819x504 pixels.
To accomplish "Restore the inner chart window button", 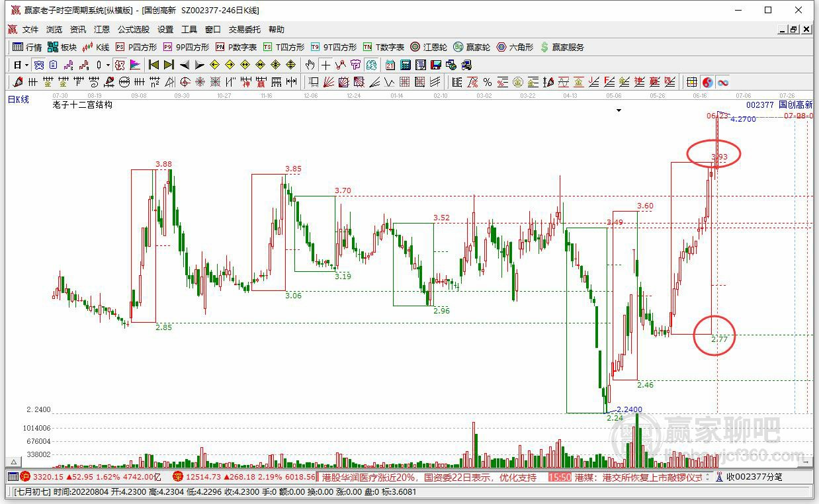I will (x=794, y=29).
